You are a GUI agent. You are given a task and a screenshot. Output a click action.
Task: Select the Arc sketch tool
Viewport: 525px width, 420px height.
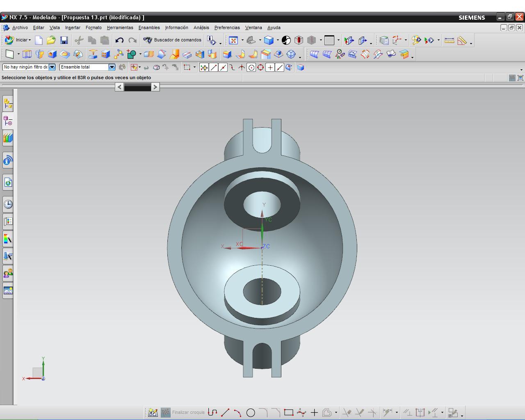pos(237,413)
